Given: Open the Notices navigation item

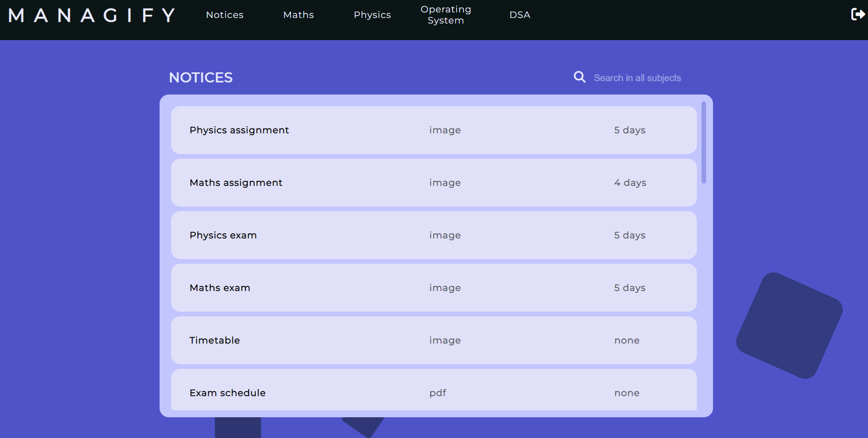Looking at the screenshot, I should (225, 15).
